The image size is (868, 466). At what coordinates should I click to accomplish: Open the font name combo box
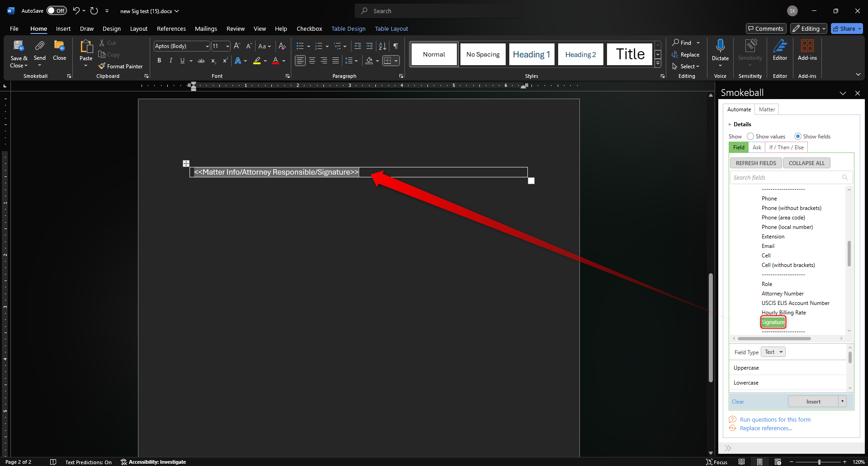coord(181,46)
